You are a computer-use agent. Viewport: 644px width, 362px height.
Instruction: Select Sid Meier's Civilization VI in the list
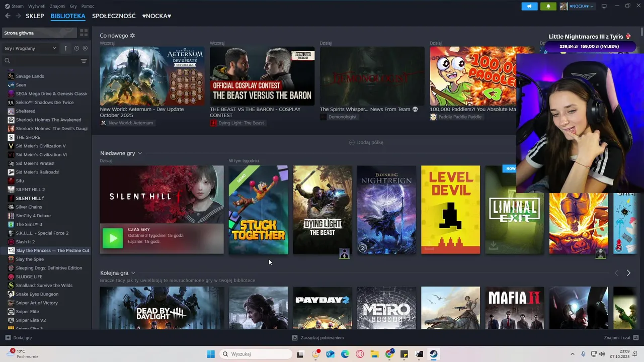[x=41, y=155]
